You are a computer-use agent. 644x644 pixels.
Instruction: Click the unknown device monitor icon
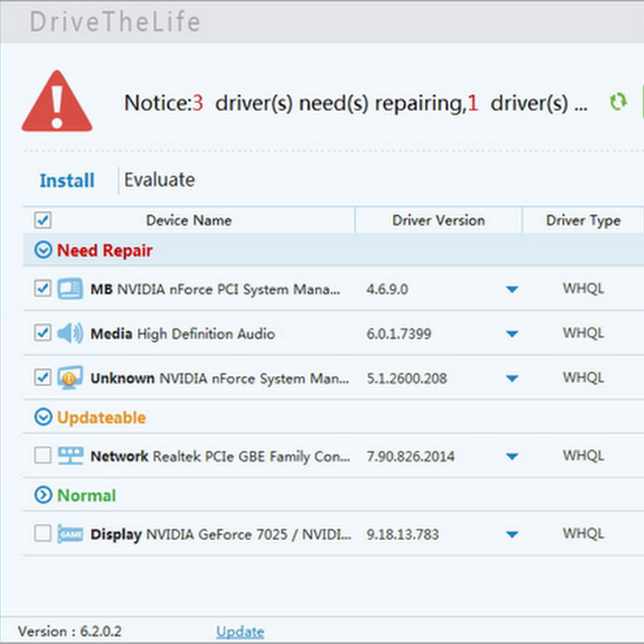(x=70, y=378)
